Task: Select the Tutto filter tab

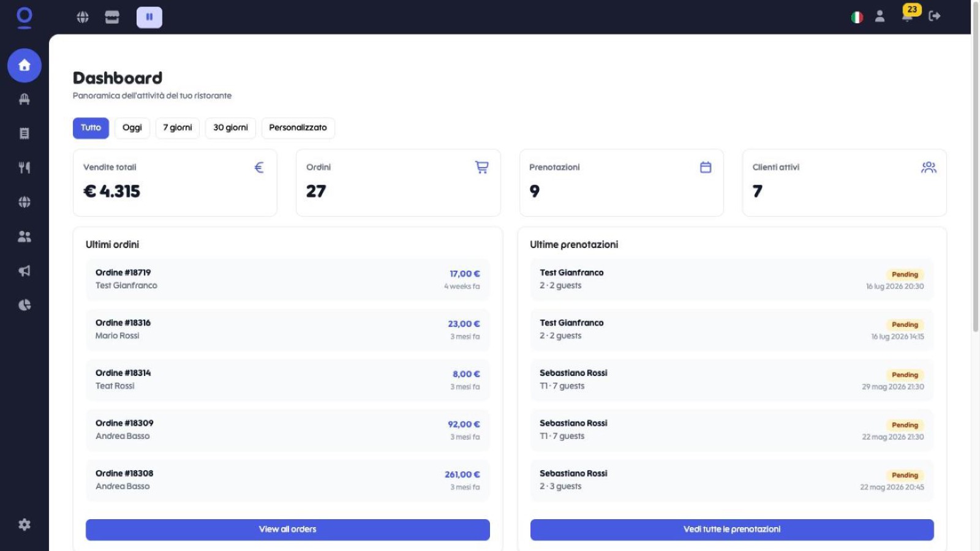Action: pyautogui.click(x=91, y=128)
